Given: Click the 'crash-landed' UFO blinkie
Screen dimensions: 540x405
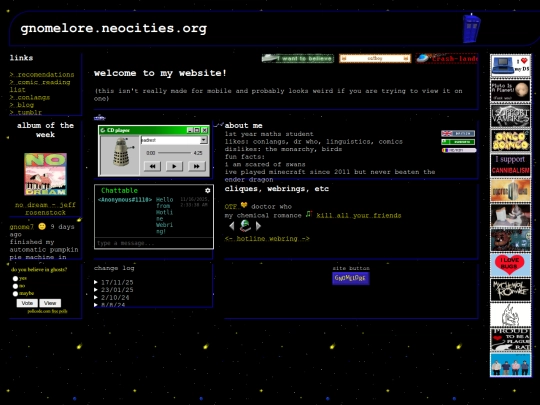Looking at the screenshot, I should coord(446,59).
